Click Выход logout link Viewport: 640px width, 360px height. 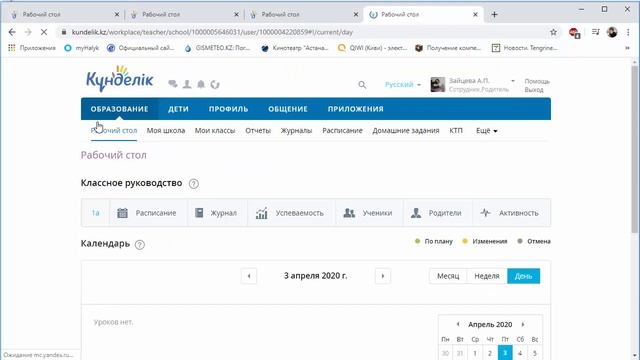tap(534, 90)
